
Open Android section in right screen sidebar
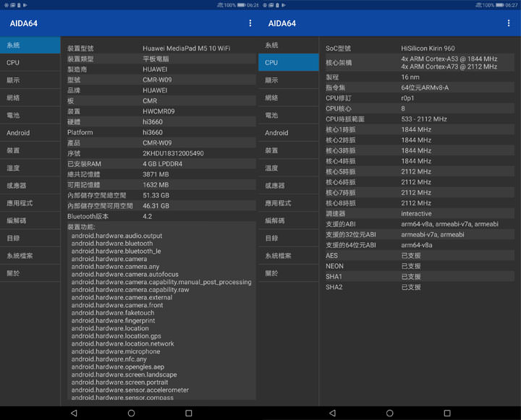click(289, 133)
